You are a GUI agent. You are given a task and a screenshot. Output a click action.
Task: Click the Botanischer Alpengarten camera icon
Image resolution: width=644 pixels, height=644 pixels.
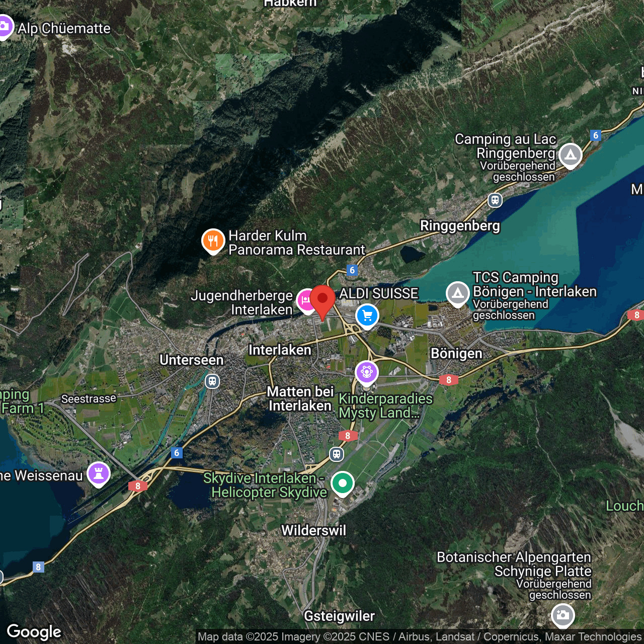click(562, 615)
